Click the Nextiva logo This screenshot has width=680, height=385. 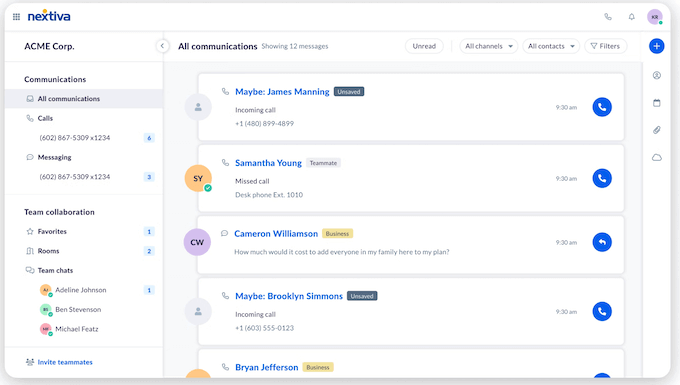49,16
